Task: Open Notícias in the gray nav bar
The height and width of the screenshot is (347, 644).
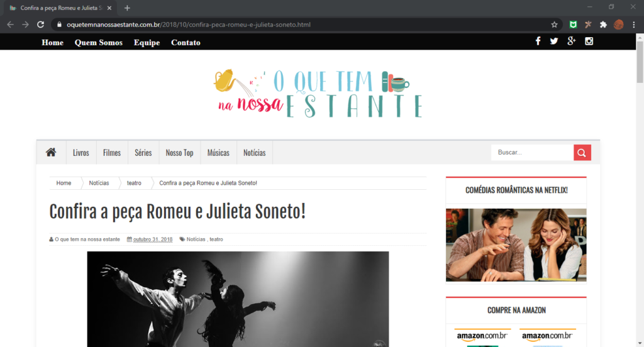Action: [254, 153]
